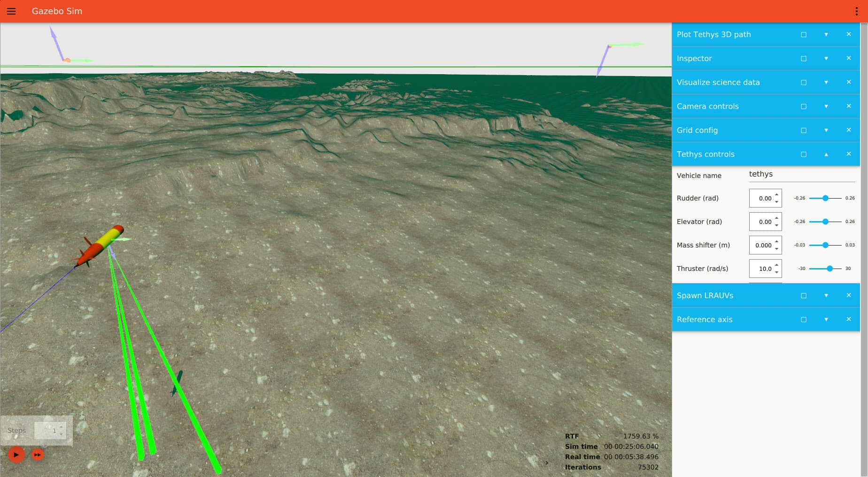Viewport: 868px width, 477px height.
Task: Click the RTF value 1759.63 %
Action: click(641, 436)
